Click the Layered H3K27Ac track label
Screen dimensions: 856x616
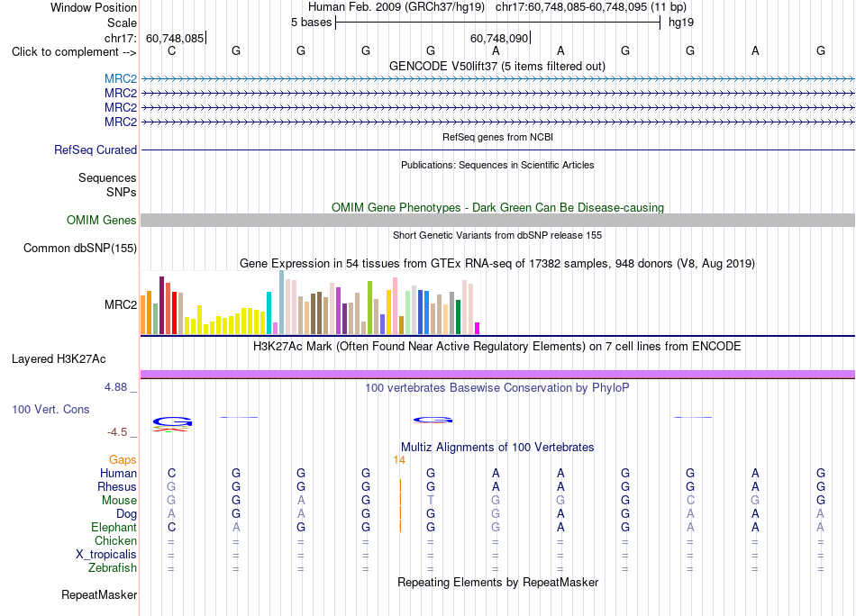[59, 359]
